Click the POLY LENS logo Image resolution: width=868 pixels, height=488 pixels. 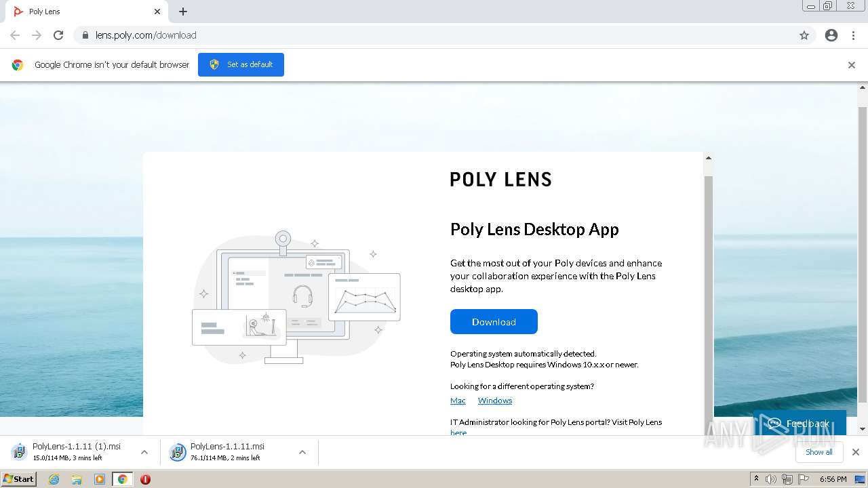click(500, 179)
